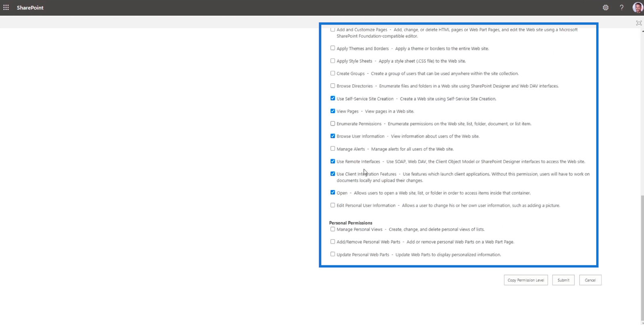
Task: Click 'Create a group of users' description
Action: [x=445, y=74]
